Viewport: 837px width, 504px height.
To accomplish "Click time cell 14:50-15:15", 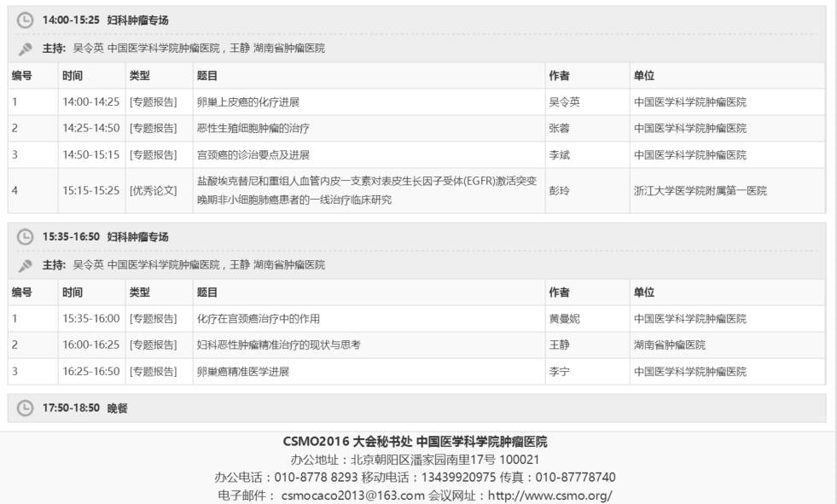I will (x=90, y=155).
